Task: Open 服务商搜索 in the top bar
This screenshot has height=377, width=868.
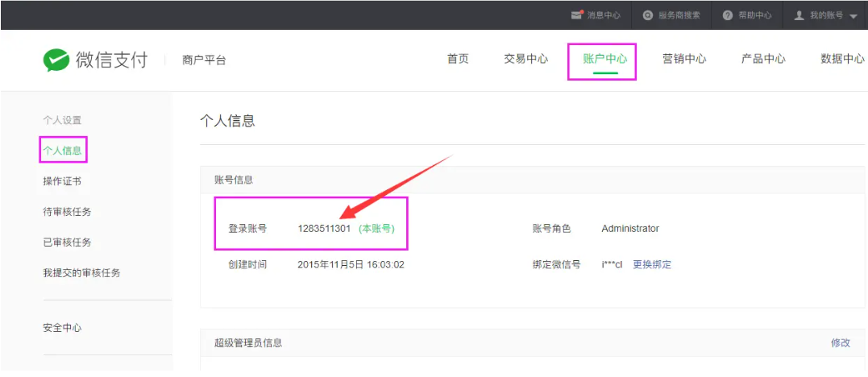Action: click(679, 15)
